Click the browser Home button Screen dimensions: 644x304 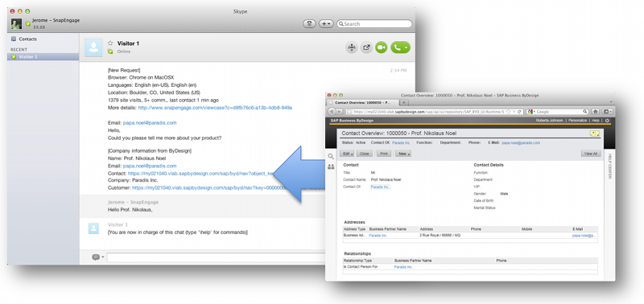pos(596,112)
